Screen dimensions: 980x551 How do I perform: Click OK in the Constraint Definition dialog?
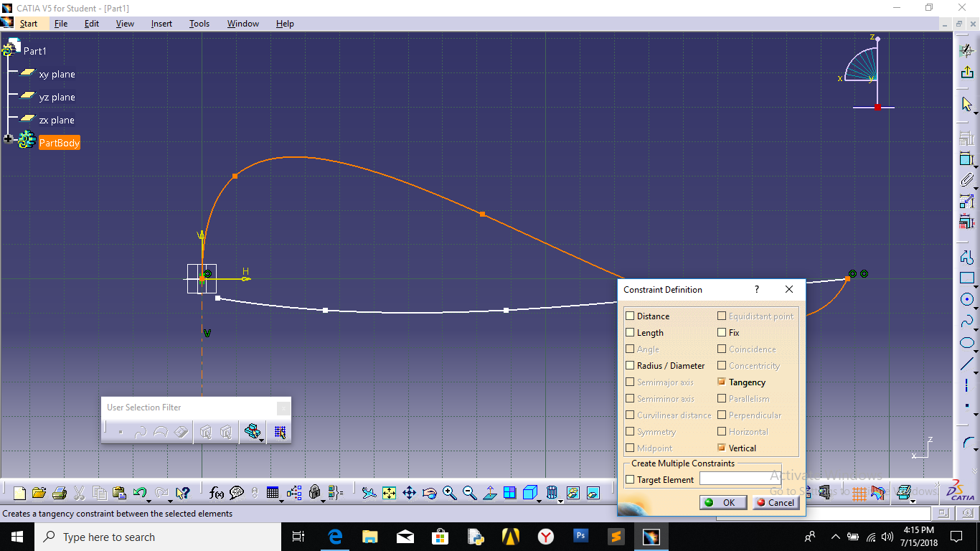[722, 502]
